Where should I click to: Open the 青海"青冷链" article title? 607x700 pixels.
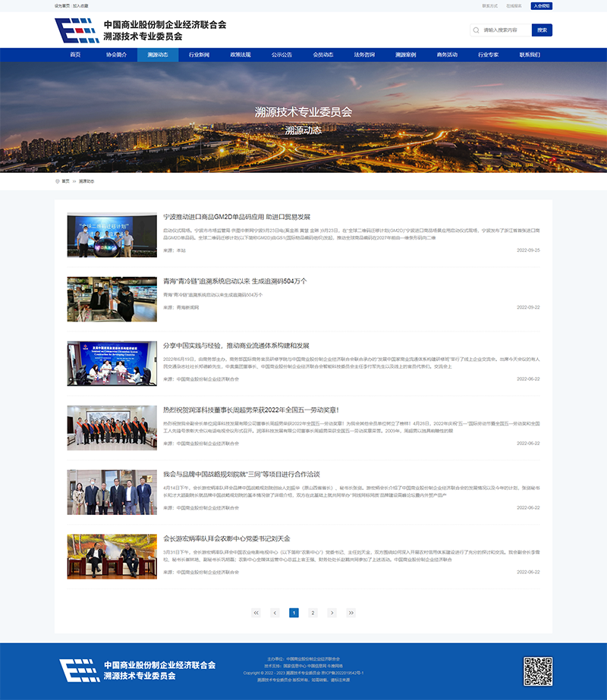coord(234,281)
